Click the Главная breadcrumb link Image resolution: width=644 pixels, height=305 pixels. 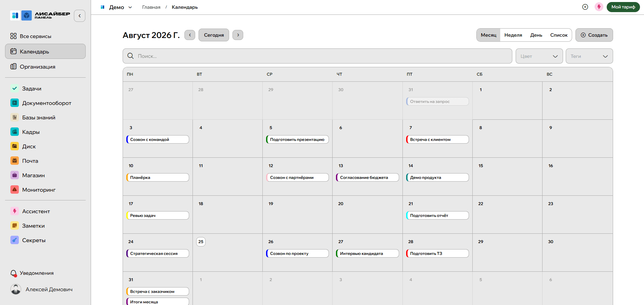click(x=151, y=7)
